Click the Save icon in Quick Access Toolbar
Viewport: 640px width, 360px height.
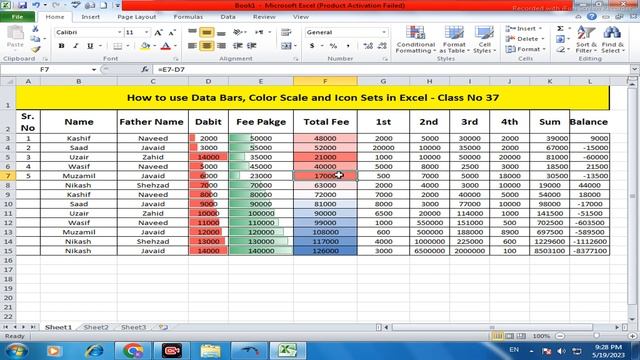22,5
